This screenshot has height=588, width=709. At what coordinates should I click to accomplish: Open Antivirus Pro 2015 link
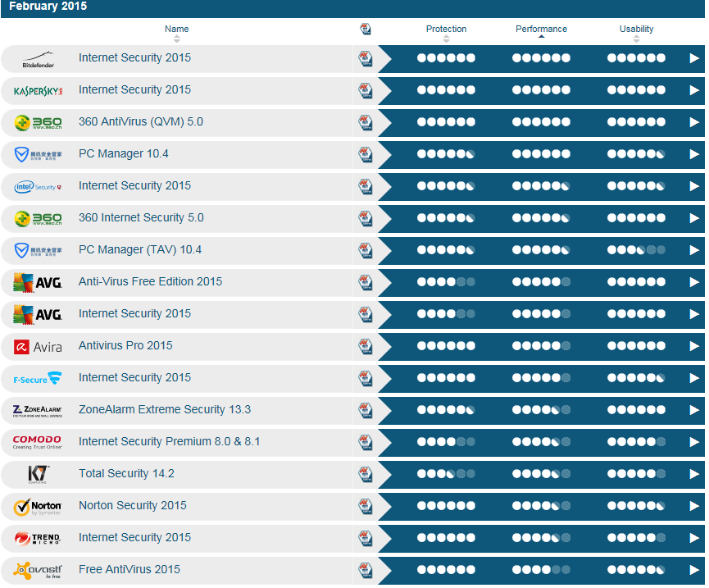coord(125,345)
